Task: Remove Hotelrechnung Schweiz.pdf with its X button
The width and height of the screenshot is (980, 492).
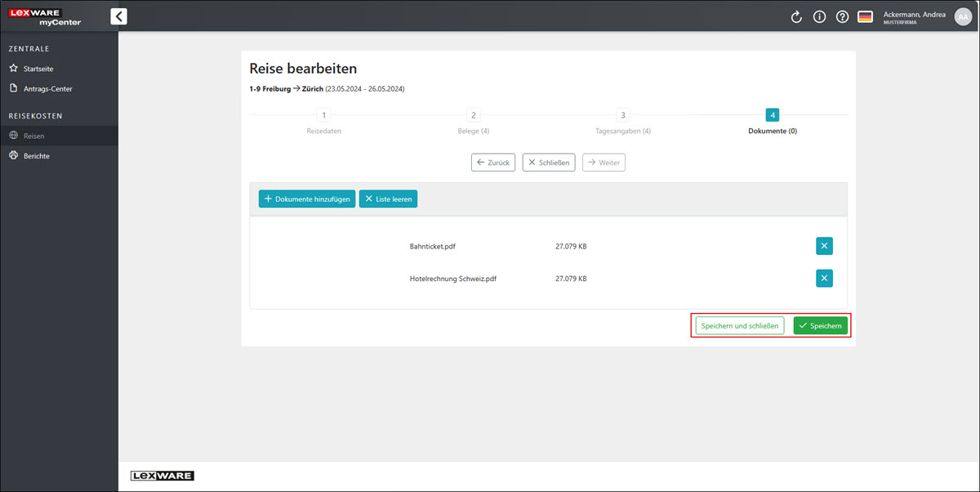Action: coord(824,278)
